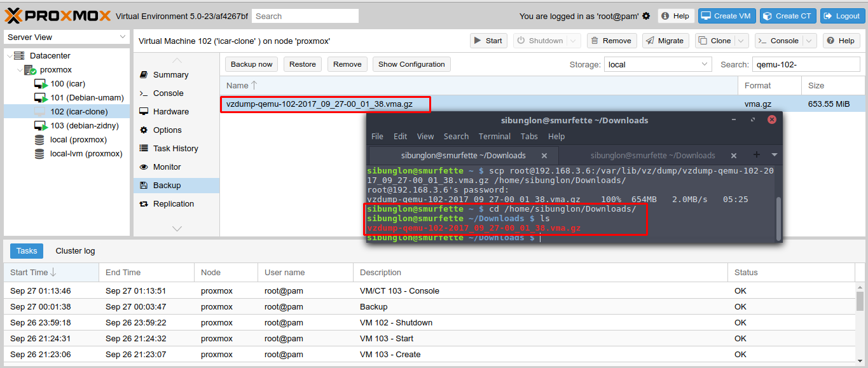Close the first terminal tab

pyautogui.click(x=544, y=155)
